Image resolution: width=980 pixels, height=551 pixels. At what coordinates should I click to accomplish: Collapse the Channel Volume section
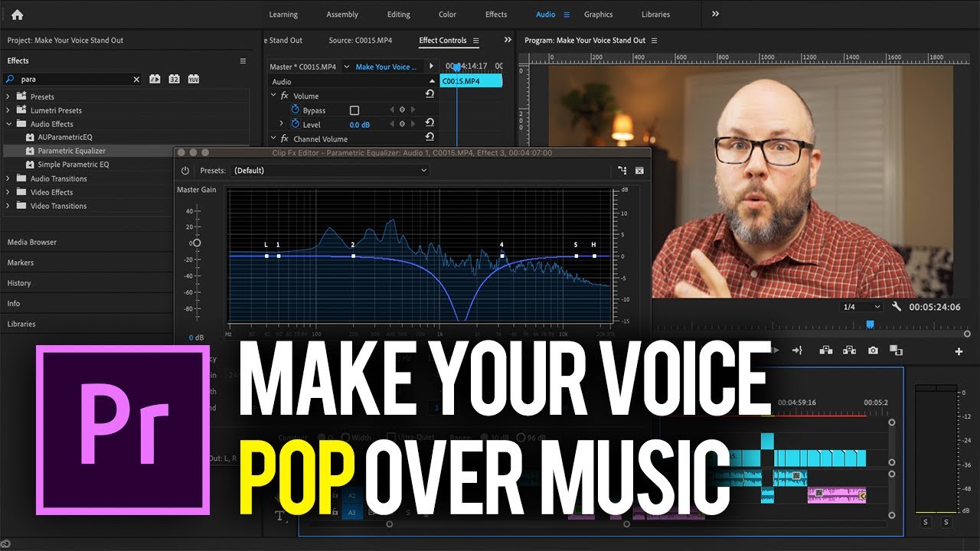(273, 139)
